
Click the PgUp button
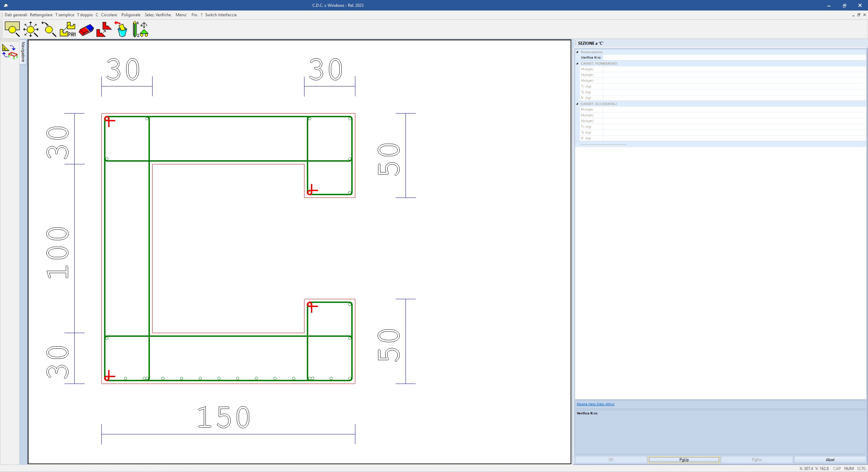[x=684, y=460]
